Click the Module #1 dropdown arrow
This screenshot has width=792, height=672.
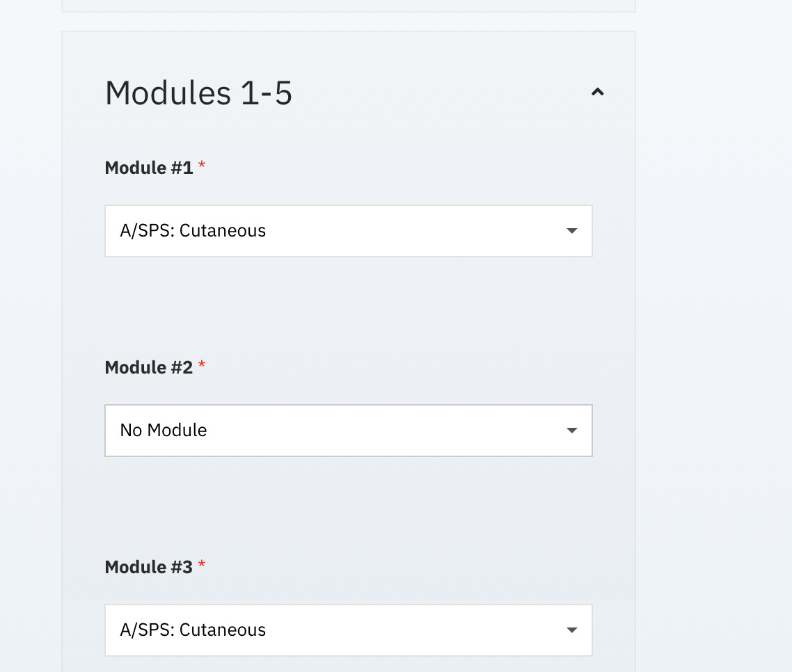(x=572, y=231)
